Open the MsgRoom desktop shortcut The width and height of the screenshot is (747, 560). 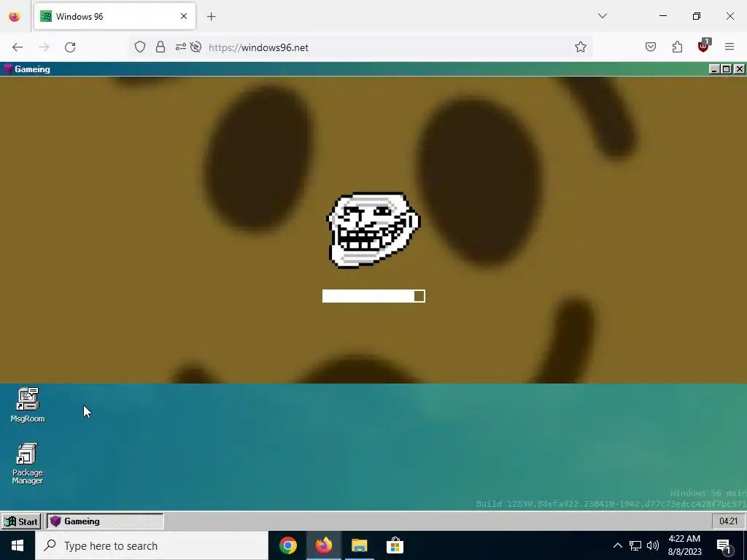click(x=28, y=405)
